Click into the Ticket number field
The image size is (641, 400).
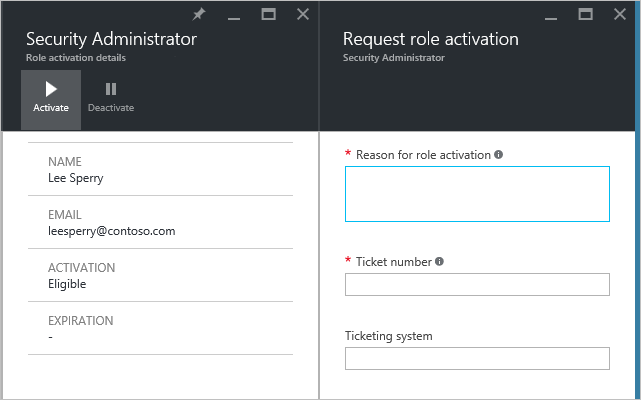[477, 285]
